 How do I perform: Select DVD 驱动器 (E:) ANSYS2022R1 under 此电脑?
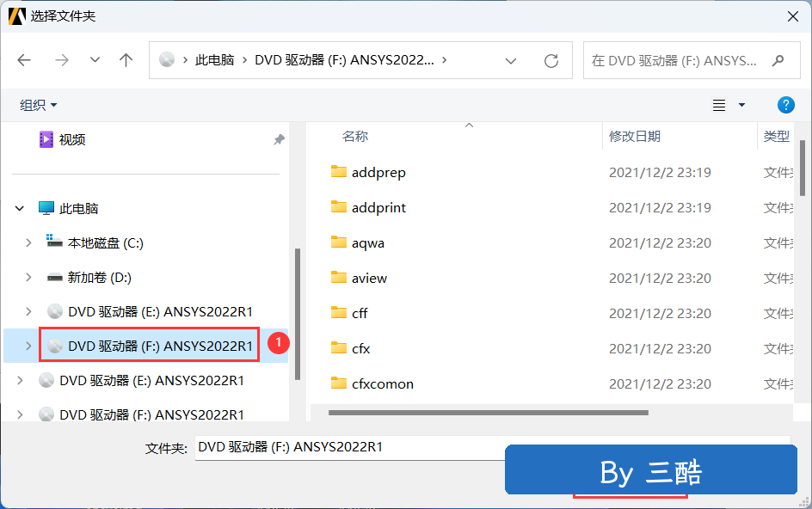tap(150, 312)
